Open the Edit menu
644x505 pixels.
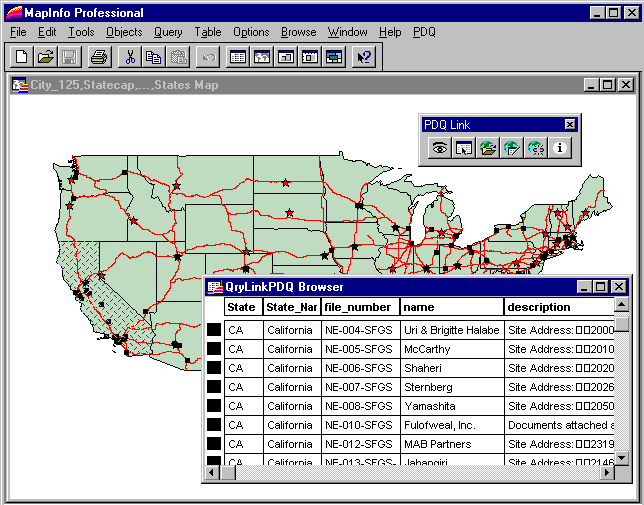tap(47, 32)
